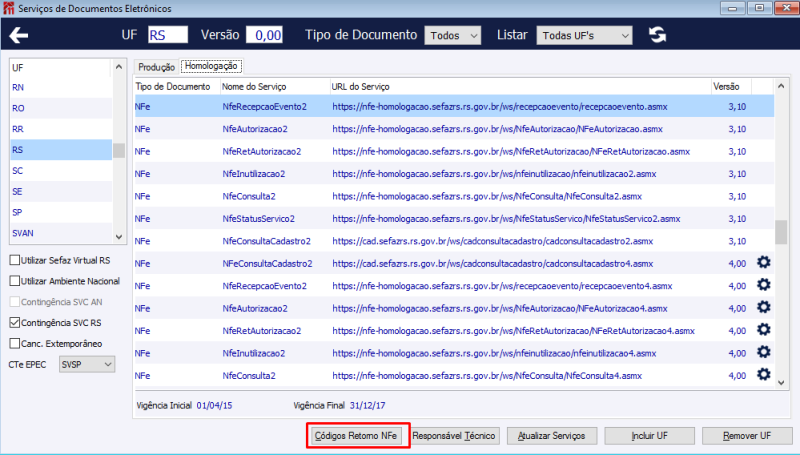This screenshot has height=455, width=800.
Task: Click Incluir UF button
Action: (x=649, y=436)
